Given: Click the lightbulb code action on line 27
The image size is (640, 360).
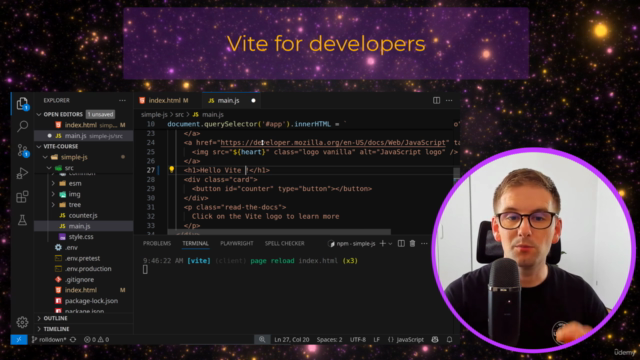Looking at the screenshot, I should point(171,169).
